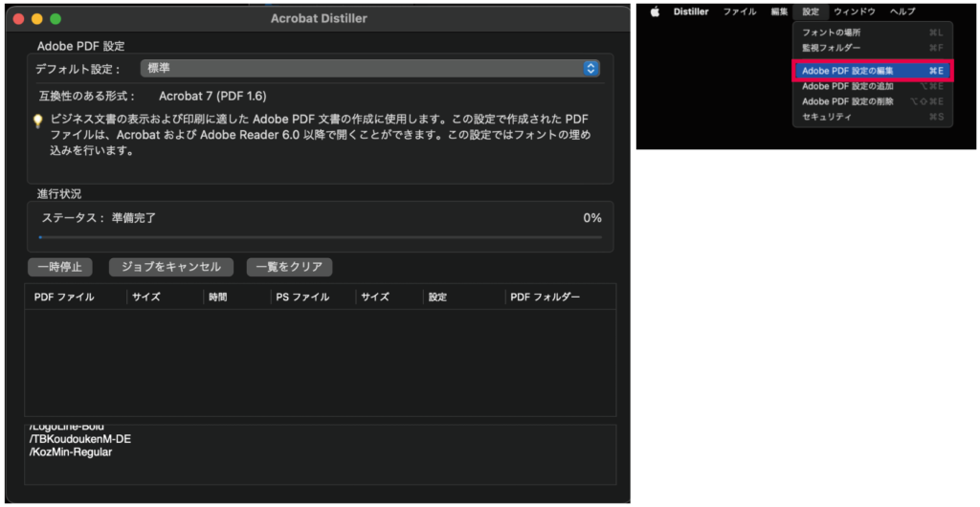Click the 設定 menu bar item
This screenshot has height=507, width=980.
pos(811,11)
